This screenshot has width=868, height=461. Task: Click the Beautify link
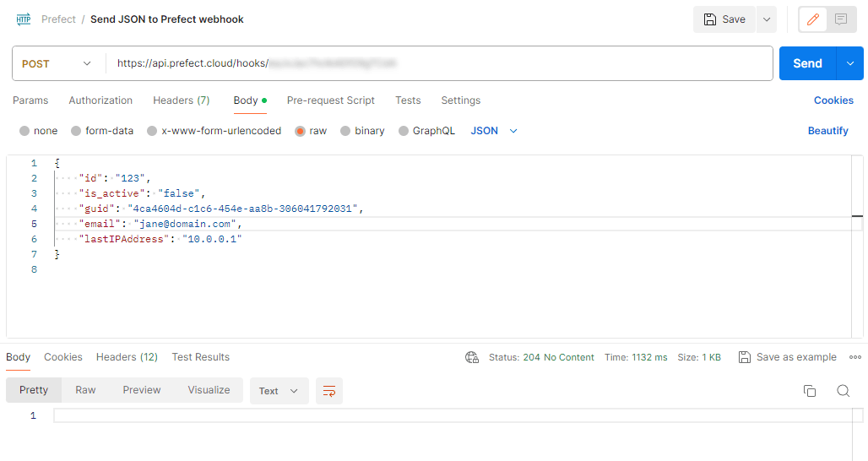coord(827,131)
